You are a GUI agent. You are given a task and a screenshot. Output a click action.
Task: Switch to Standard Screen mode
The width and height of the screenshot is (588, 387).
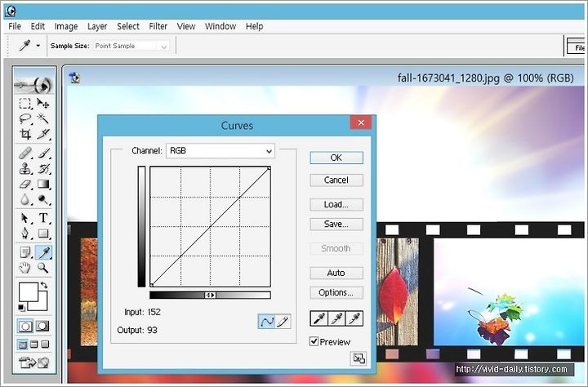point(23,344)
